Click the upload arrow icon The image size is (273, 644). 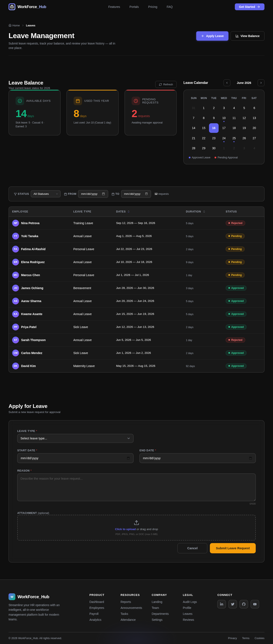click(x=136, y=522)
